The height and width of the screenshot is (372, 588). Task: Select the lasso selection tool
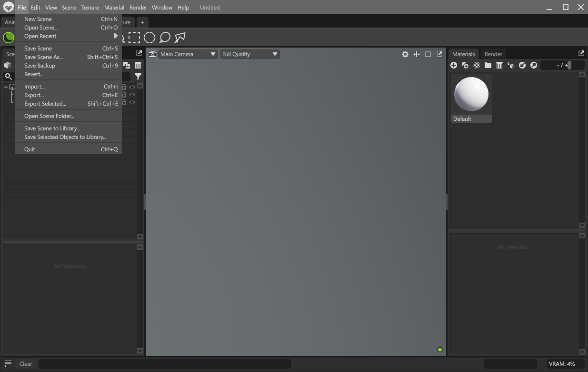pyautogui.click(x=165, y=37)
